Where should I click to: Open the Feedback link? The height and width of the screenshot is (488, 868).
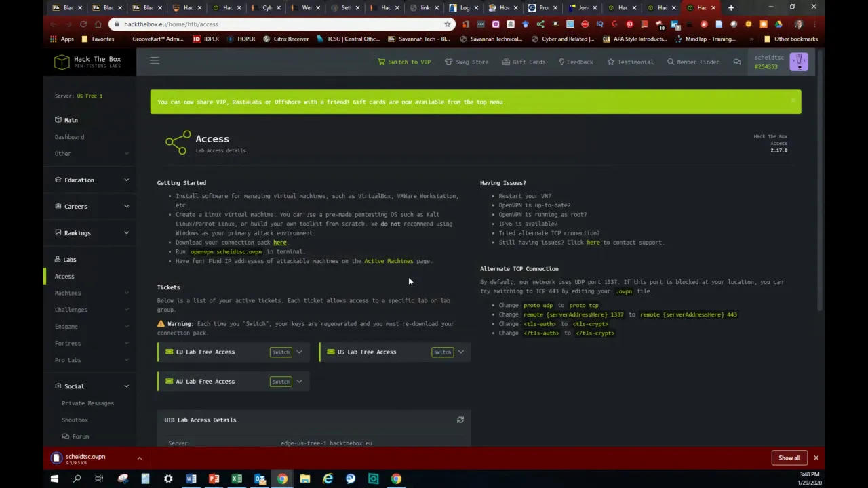tap(575, 62)
